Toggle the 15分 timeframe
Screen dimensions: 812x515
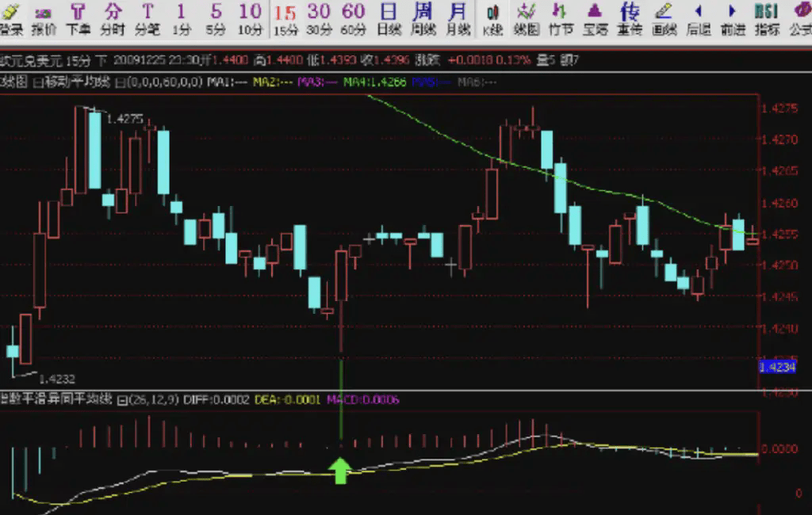(x=285, y=19)
